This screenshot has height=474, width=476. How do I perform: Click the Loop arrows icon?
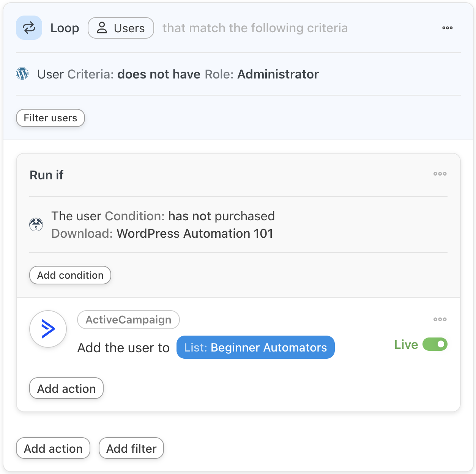tap(29, 28)
